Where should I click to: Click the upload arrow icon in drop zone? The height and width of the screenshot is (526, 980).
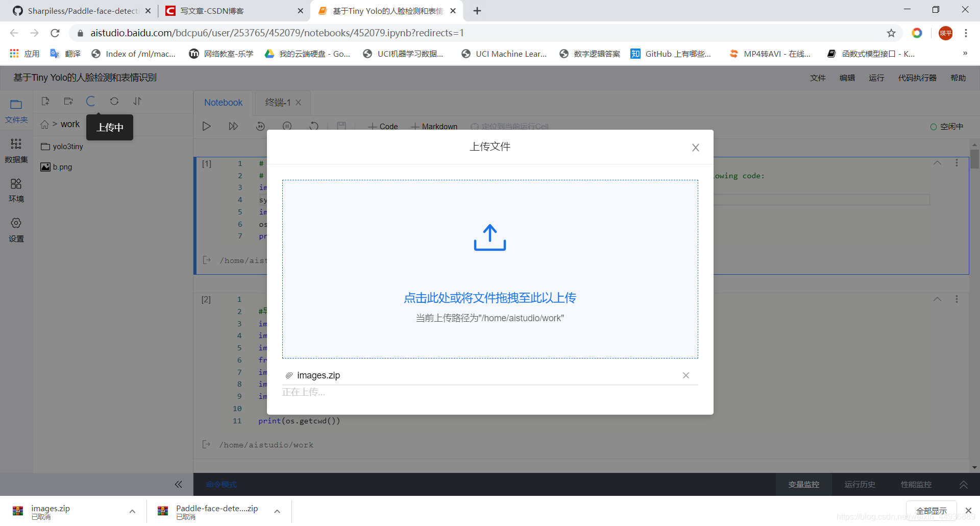click(x=490, y=237)
